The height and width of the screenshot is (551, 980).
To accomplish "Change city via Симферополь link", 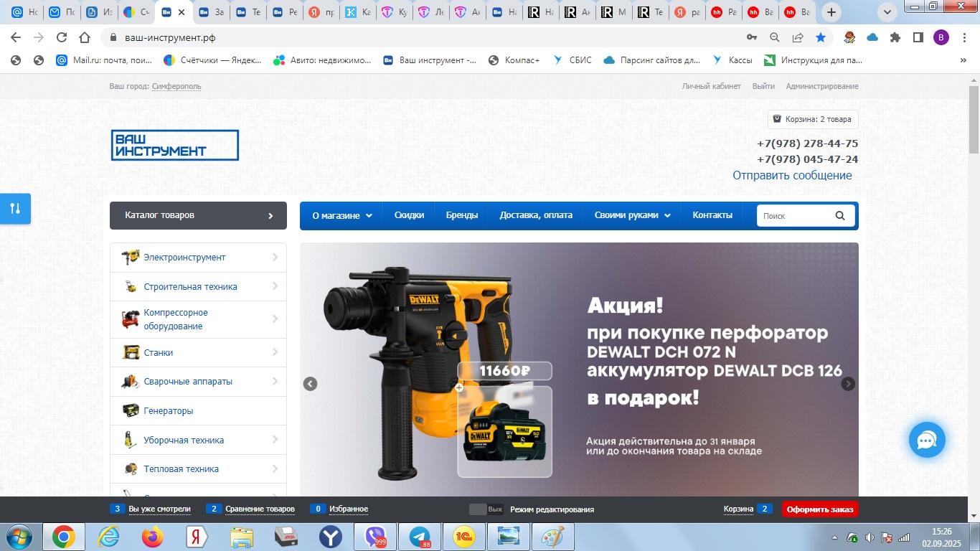I will coord(176,86).
